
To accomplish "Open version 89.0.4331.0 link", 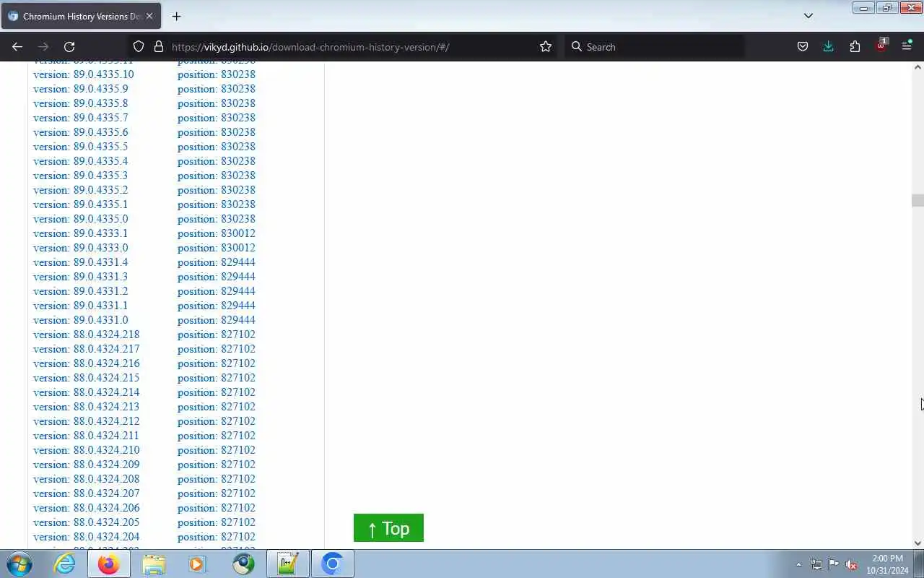I will [81, 320].
